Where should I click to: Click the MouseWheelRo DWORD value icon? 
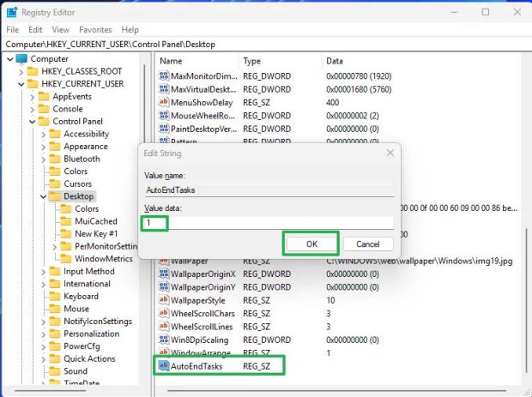pyautogui.click(x=164, y=115)
